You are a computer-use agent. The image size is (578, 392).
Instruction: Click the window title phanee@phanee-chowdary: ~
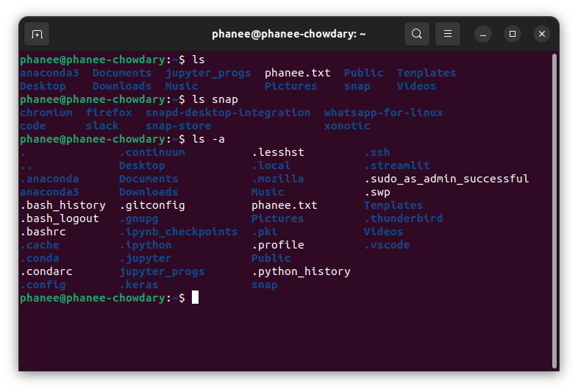(x=288, y=34)
